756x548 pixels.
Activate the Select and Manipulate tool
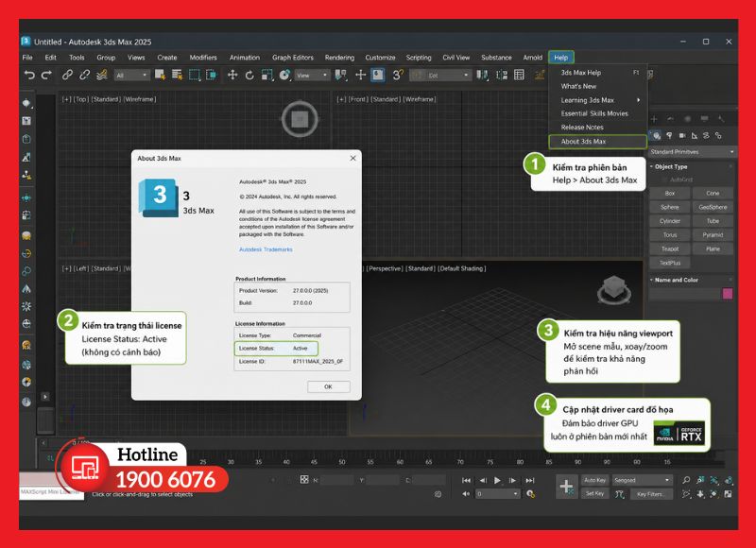(x=360, y=75)
